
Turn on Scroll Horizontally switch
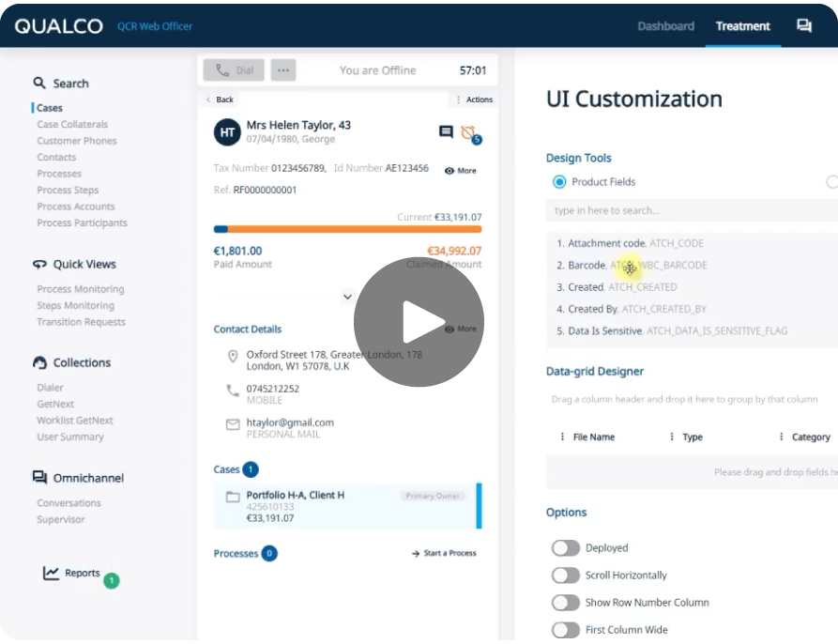pos(565,575)
